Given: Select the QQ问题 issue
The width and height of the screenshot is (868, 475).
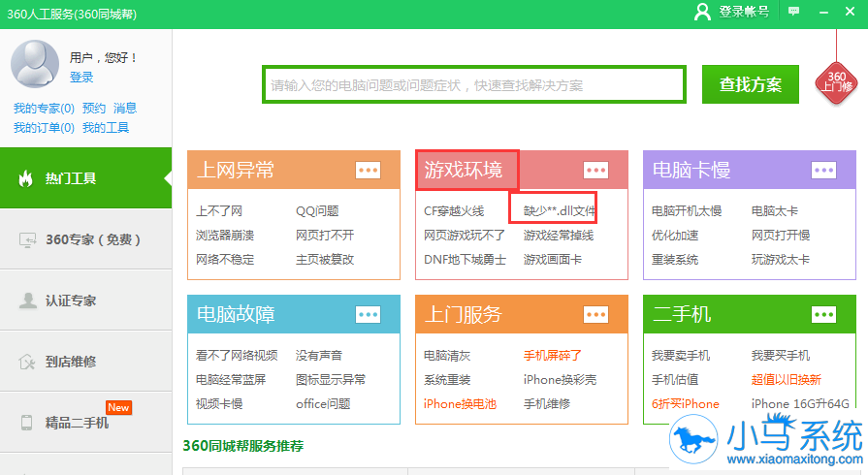Looking at the screenshot, I should tap(317, 211).
